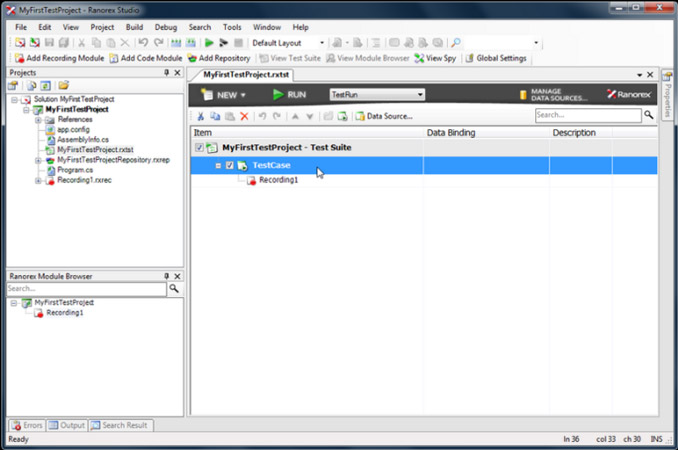Open Global Settings
678x450 pixels.
pyautogui.click(x=496, y=58)
